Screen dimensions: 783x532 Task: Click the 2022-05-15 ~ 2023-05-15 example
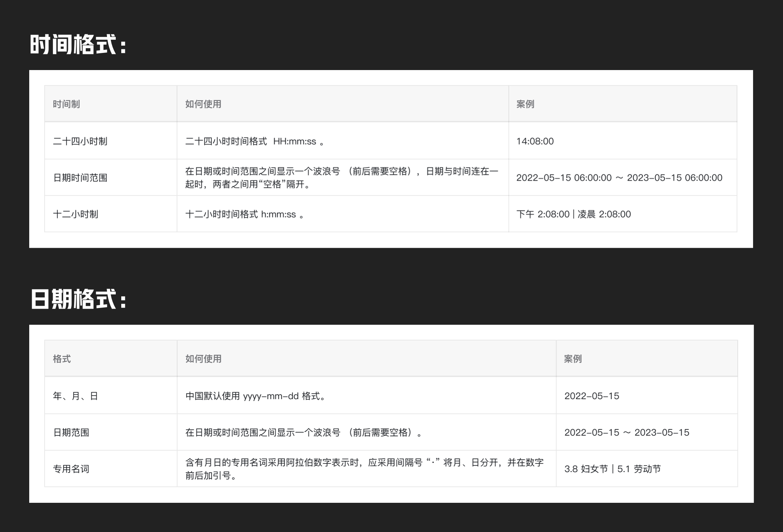(x=627, y=432)
